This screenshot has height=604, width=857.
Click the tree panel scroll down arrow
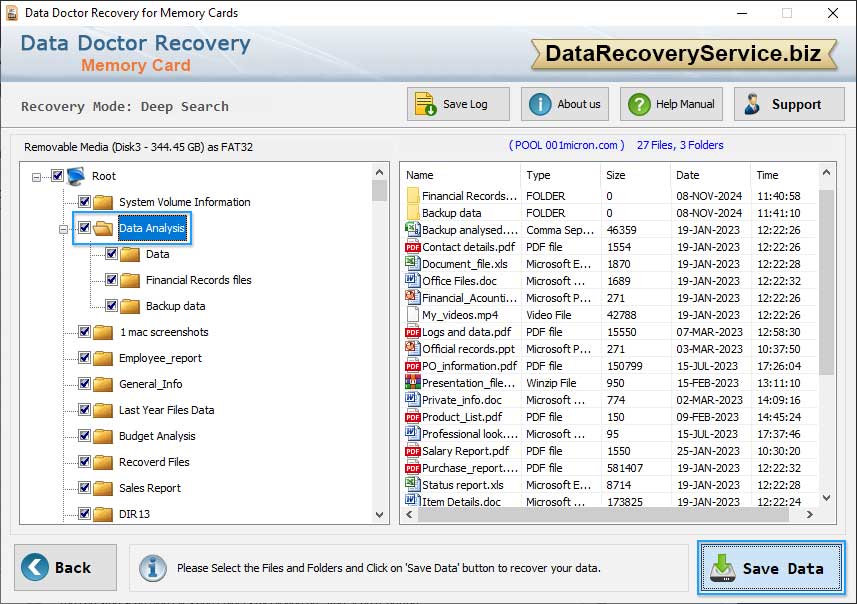click(380, 515)
